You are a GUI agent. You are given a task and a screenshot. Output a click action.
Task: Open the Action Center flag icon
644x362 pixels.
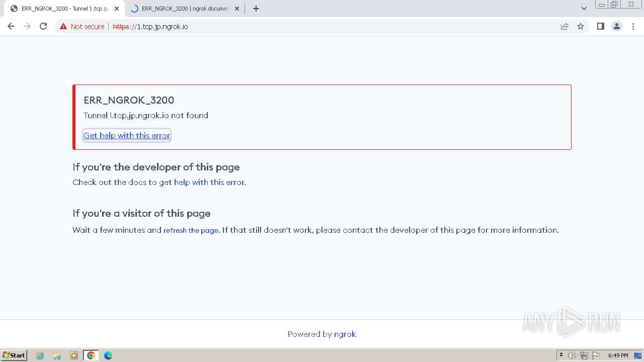(x=596, y=355)
